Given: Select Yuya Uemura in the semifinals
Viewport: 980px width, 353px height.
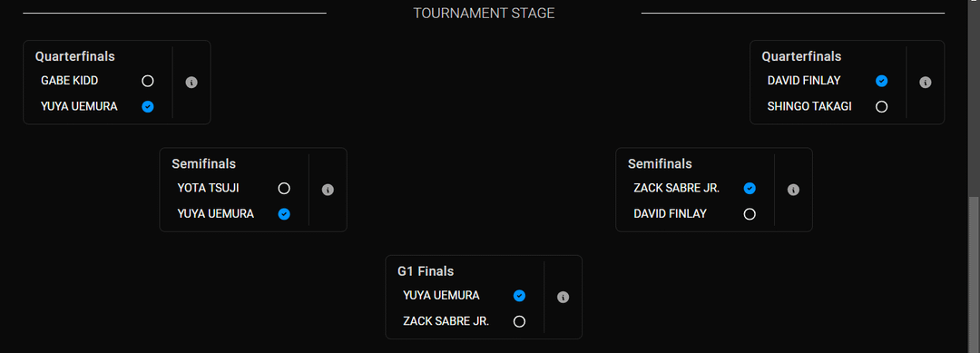Looking at the screenshot, I should [284, 213].
